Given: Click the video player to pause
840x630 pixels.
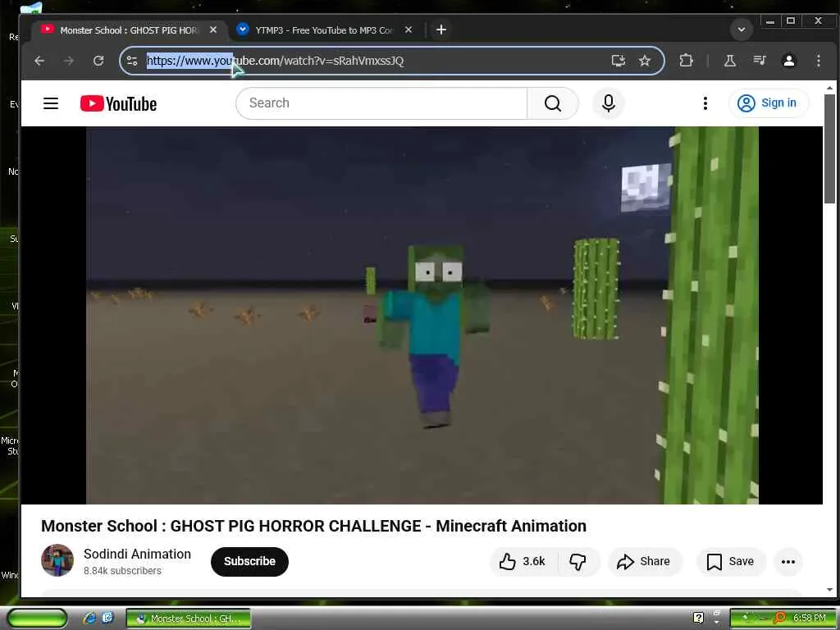Looking at the screenshot, I should (x=422, y=315).
